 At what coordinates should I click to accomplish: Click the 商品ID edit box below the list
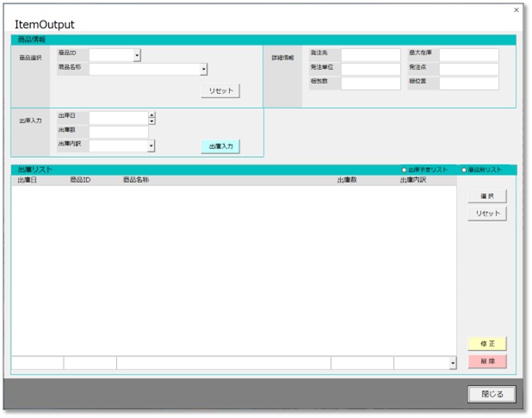tap(90, 363)
